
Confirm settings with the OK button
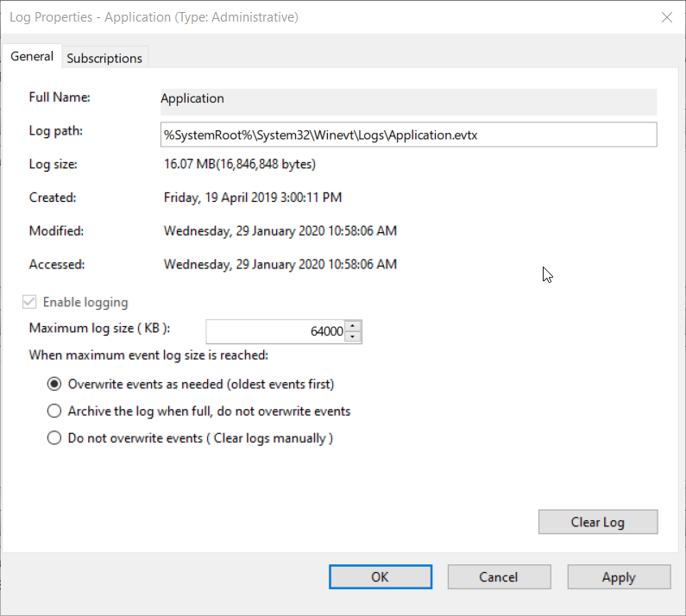(380, 577)
